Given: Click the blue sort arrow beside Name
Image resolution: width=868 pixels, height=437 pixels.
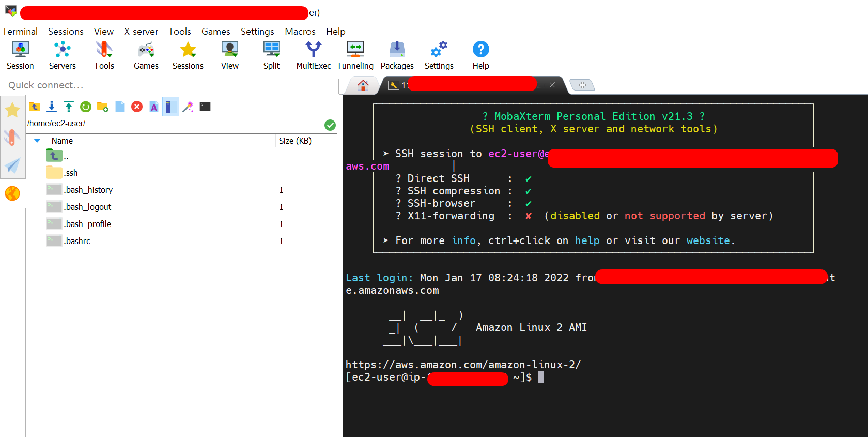Looking at the screenshot, I should tap(37, 141).
